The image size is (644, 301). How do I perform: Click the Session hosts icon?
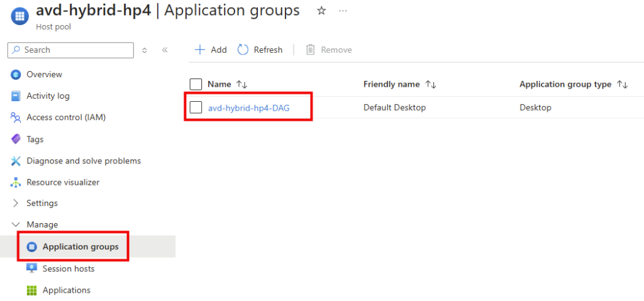[x=31, y=268]
